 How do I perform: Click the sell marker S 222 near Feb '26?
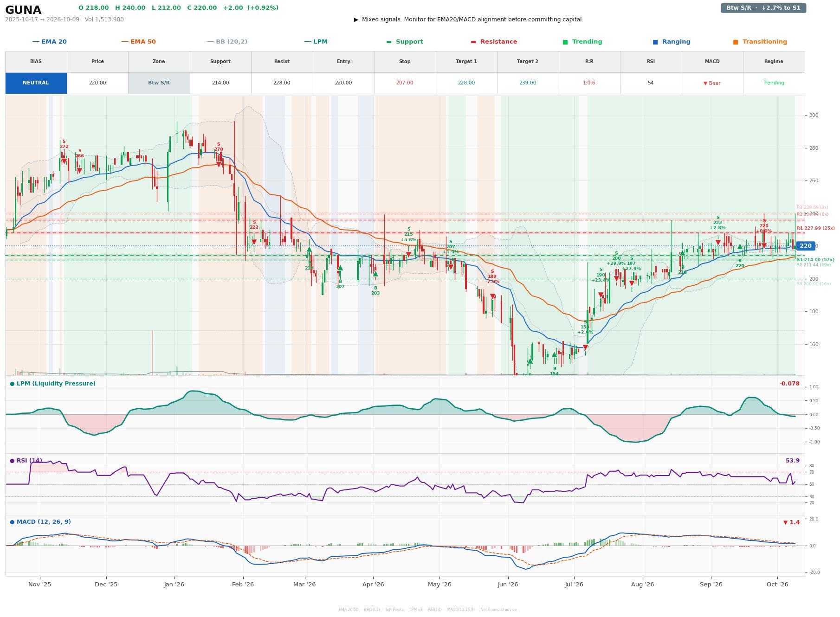click(254, 242)
